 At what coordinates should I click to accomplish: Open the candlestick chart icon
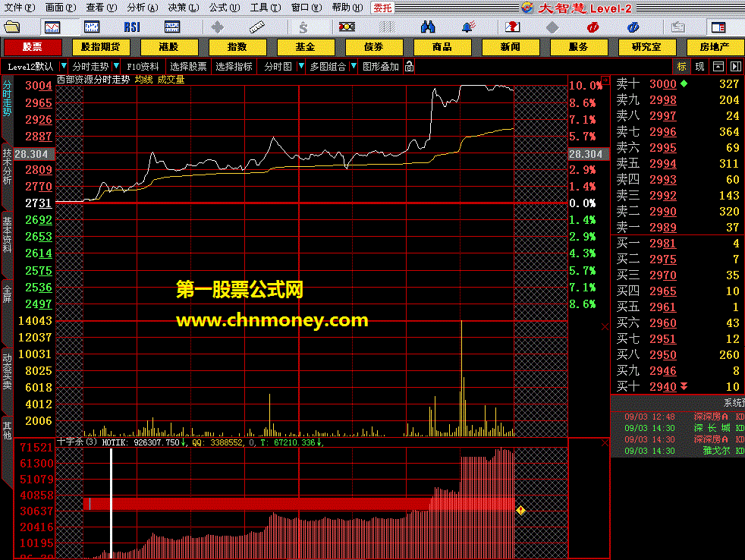pyautogui.click(x=91, y=27)
